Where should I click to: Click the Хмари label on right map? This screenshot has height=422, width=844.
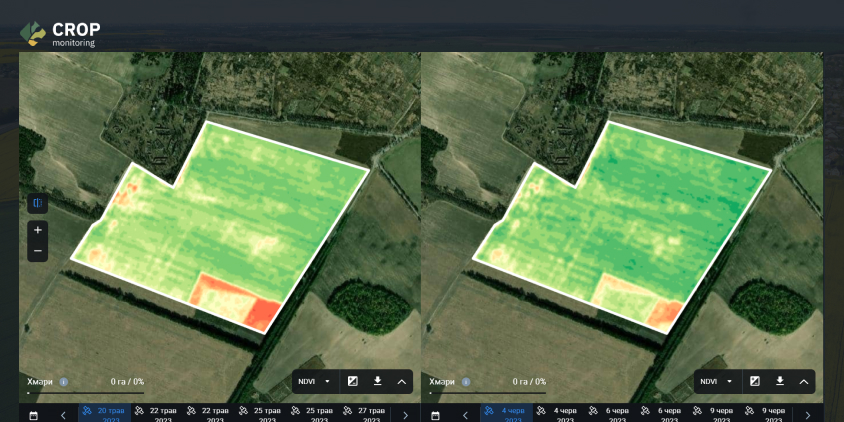(x=442, y=382)
